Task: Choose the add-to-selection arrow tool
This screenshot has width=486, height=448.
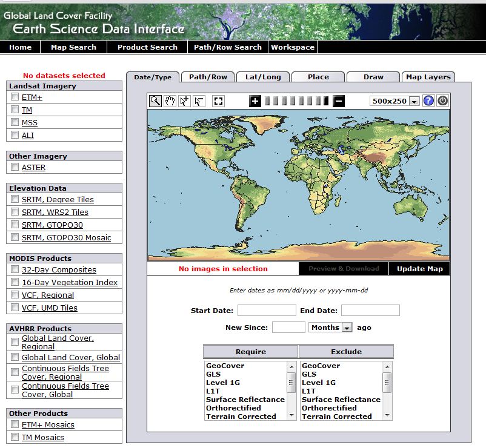Action: pyautogui.click(x=184, y=101)
